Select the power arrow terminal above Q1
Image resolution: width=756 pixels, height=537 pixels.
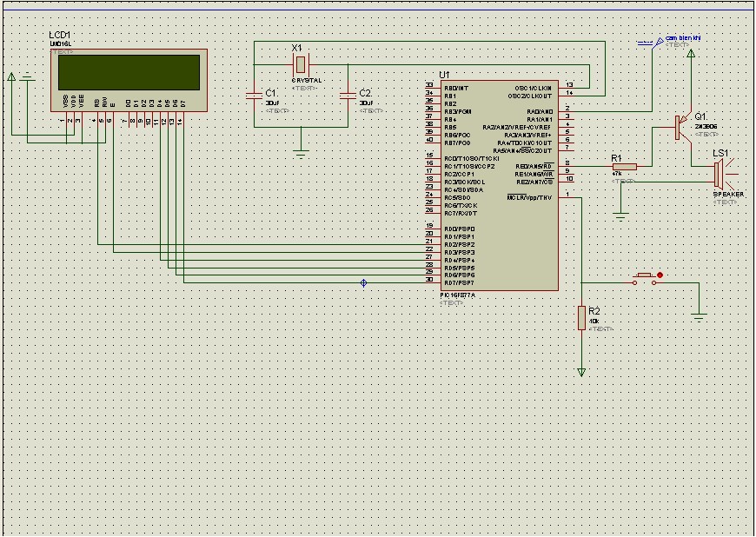point(691,55)
